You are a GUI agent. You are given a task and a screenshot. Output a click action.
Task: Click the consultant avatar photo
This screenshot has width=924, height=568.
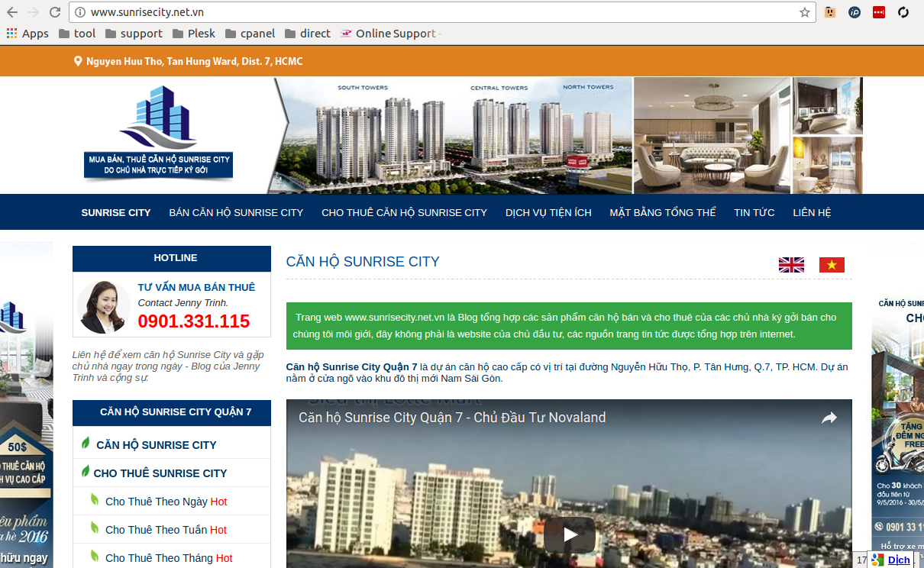104,307
